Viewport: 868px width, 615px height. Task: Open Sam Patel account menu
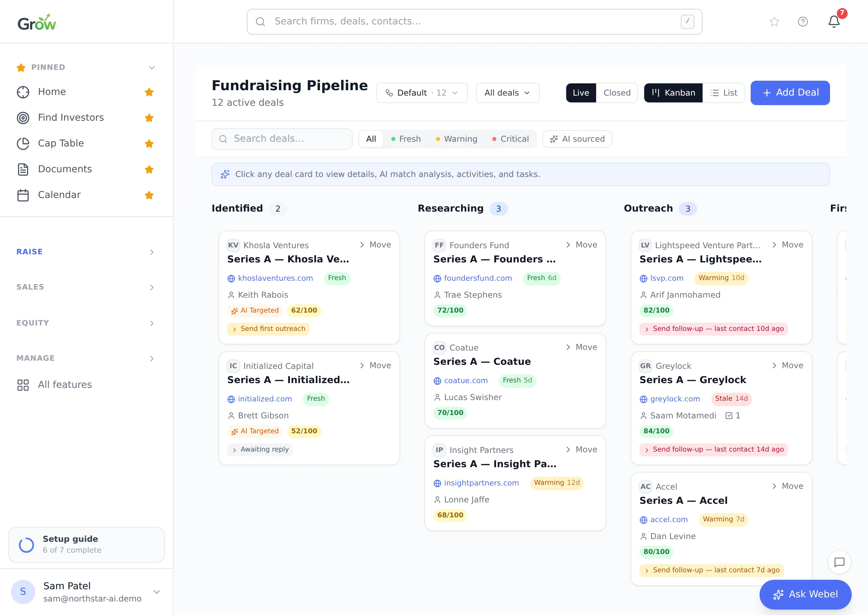pyautogui.click(x=86, y=592)
